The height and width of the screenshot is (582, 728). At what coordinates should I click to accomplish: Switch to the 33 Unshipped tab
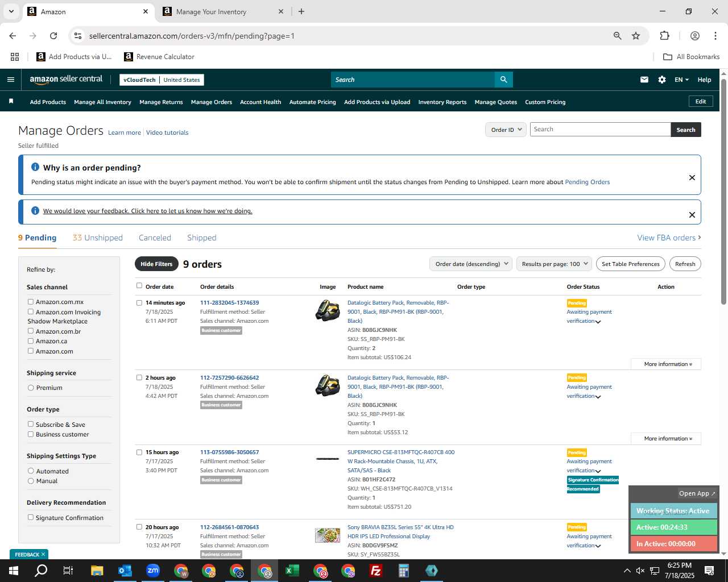[97, 238]
